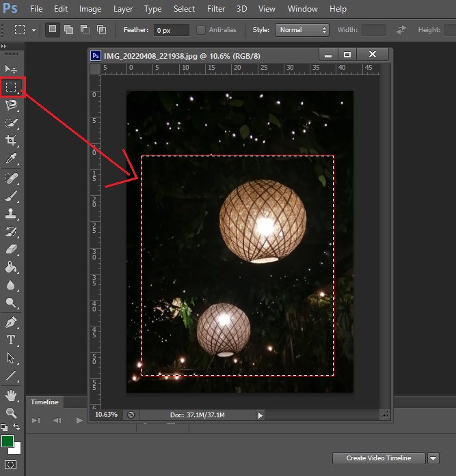
Task: Select the Rectangular Marquee tool in toolbox
Action: pyautogui.click(x=11, y=87)
